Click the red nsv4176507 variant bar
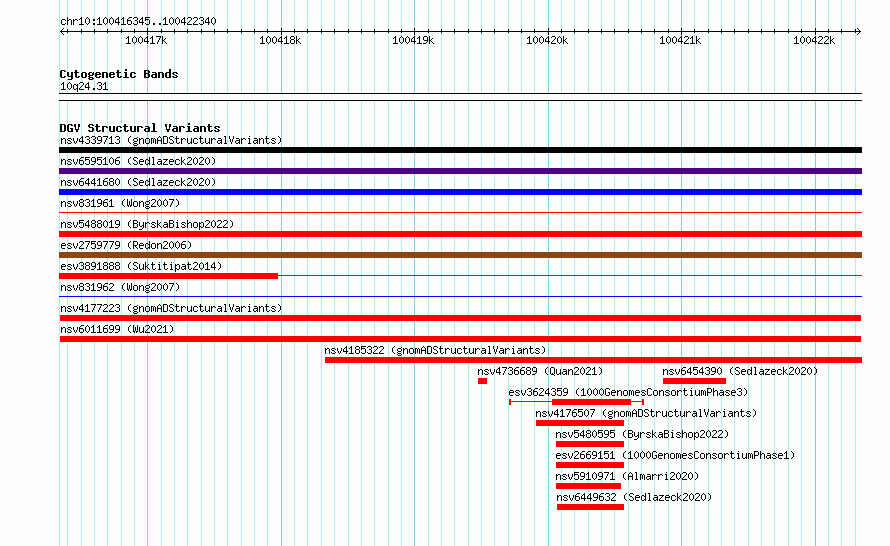 [580, 423]
